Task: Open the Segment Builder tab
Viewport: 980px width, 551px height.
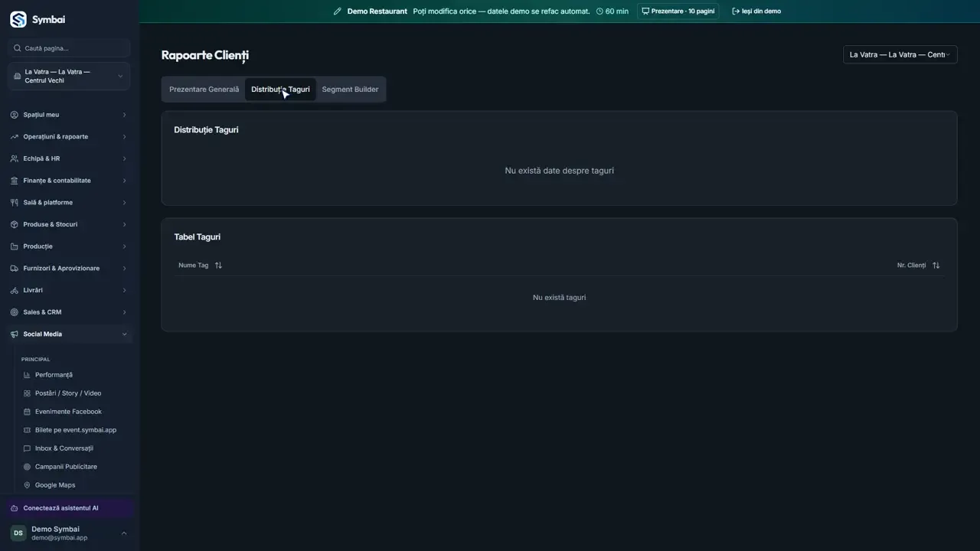Action: coord(350,90)
